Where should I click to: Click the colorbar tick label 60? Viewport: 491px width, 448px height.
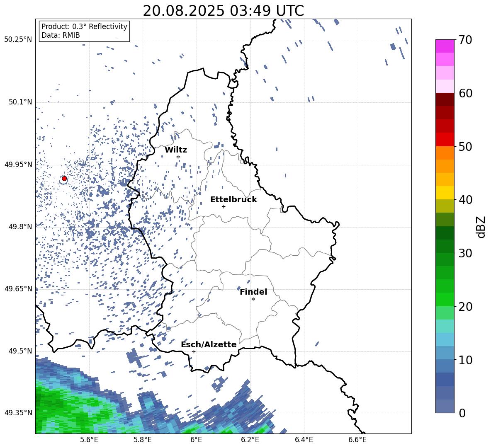[x=465, y=93]
